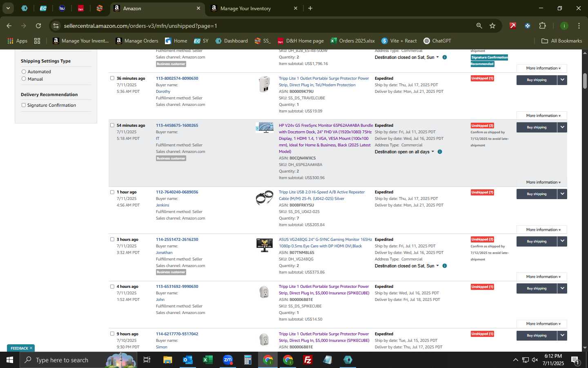588x368 pixels.
Task: Open the FileZilla taskbar icon
Action: pyautogui.click(x=308, y=360)
